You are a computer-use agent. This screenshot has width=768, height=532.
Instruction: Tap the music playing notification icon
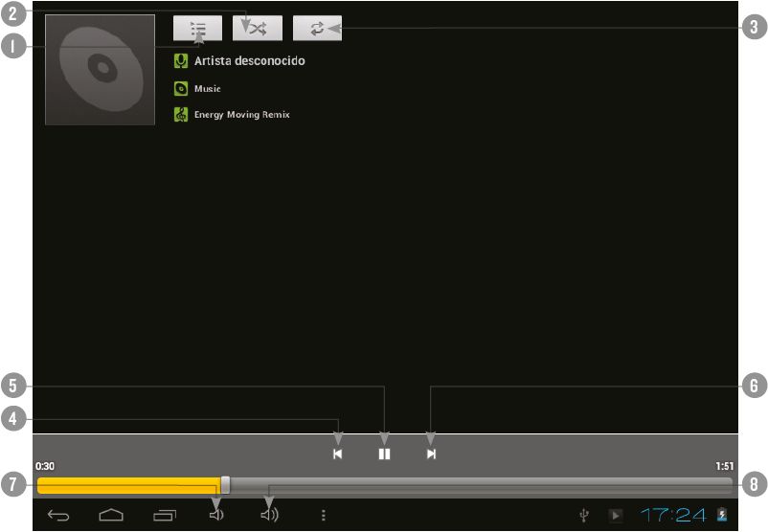(615, 516)
